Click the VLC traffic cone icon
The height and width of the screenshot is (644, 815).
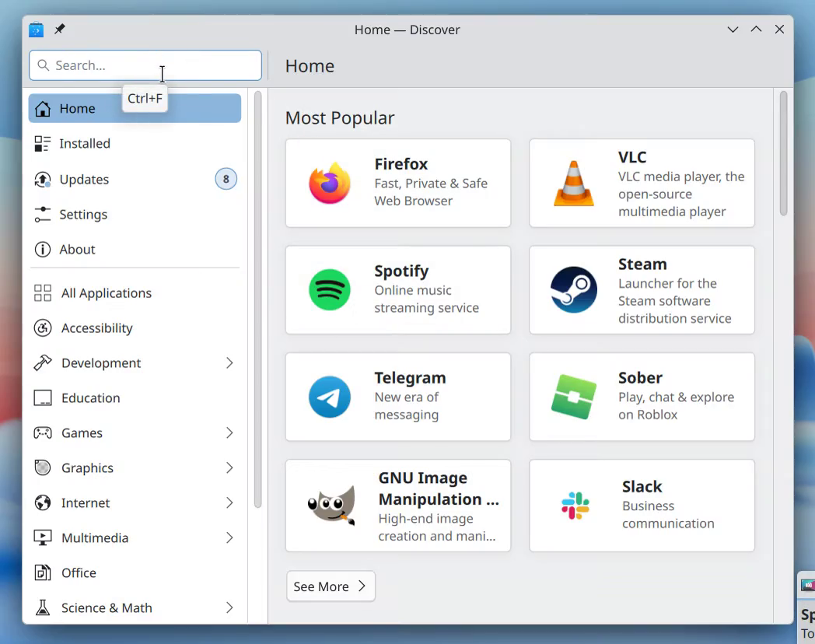[574, 183]
